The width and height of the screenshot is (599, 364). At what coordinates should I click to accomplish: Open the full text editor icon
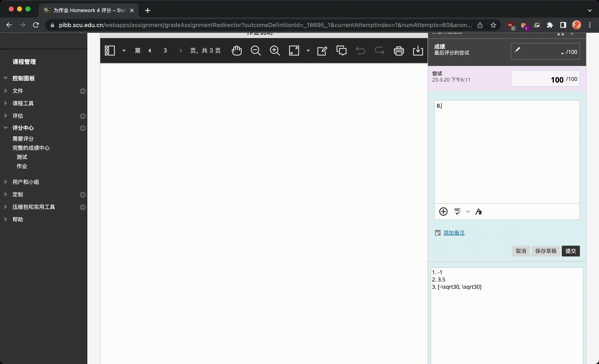(x=478, y=212)
